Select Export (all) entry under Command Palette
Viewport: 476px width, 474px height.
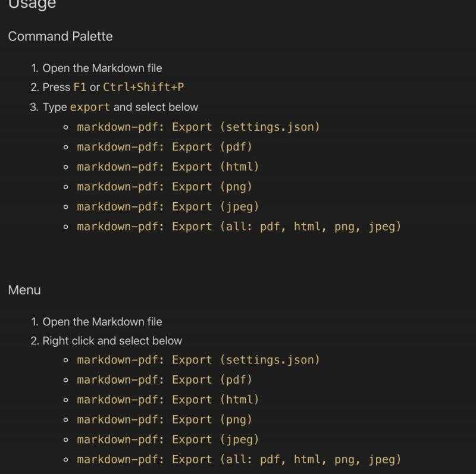239,227
